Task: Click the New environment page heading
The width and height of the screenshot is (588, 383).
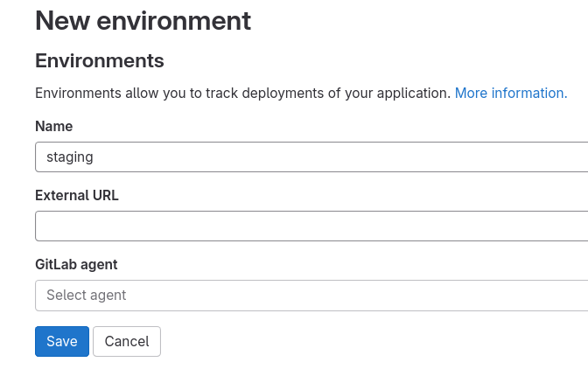Action: 143,20
